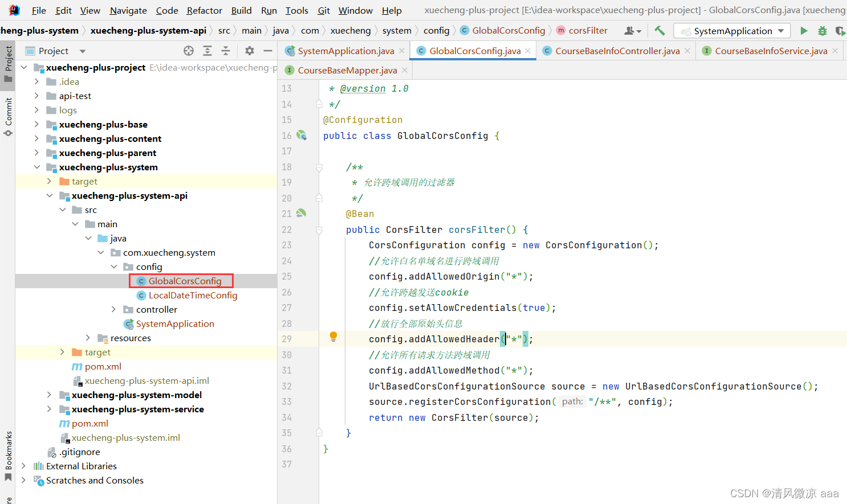Image resolution: width=847 pixels, height=504 pixels.
Task: Click the light bulb intention icon
Action: pos(333,337)
